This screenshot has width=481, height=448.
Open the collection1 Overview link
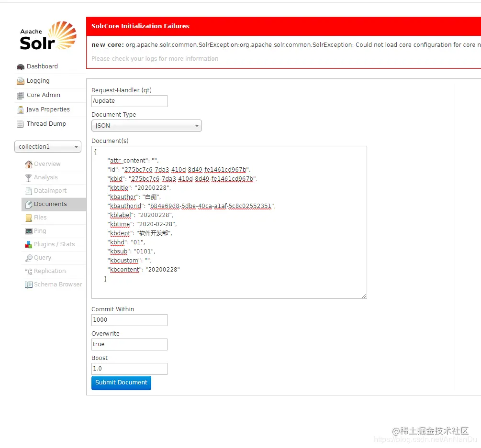pyautogui.click(x=47, y=164)
